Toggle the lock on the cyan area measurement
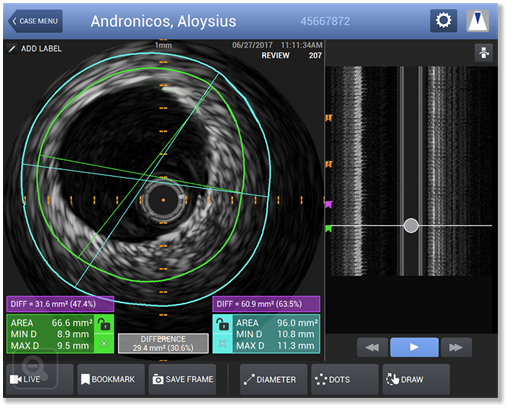This screenshot has width=511, height=411. click(x=223, y=324)
